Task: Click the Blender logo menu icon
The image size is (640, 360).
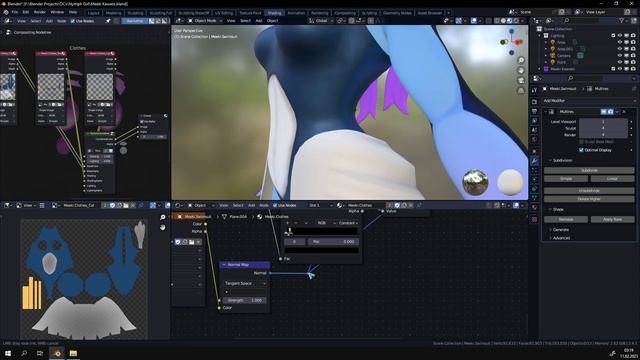Action: (x=6, y=12)
